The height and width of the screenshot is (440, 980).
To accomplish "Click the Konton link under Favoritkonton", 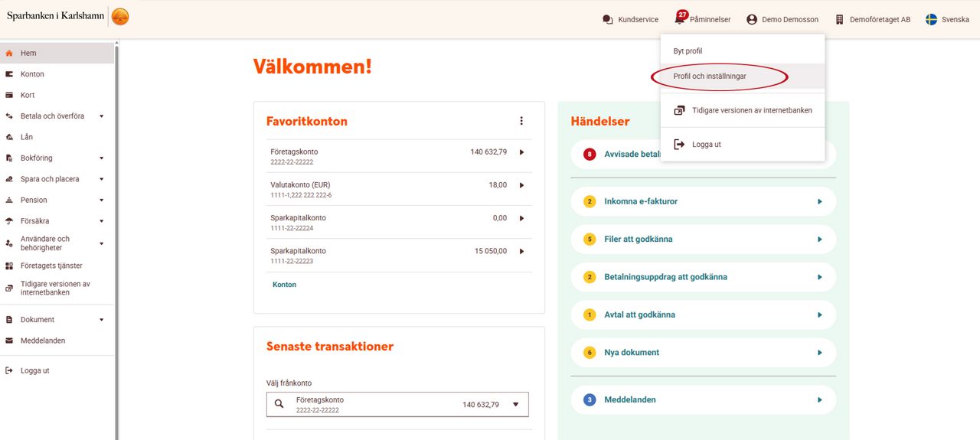I will click(284, 285).
